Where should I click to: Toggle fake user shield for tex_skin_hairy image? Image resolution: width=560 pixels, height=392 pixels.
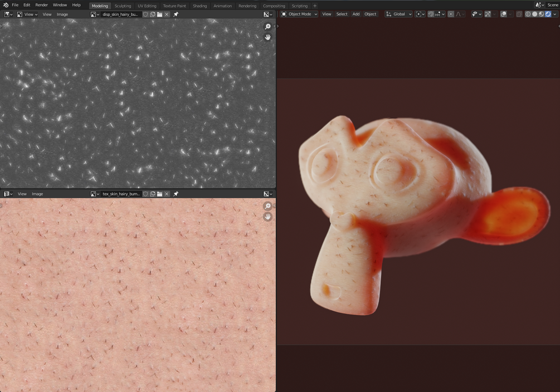tap(145, 194)
